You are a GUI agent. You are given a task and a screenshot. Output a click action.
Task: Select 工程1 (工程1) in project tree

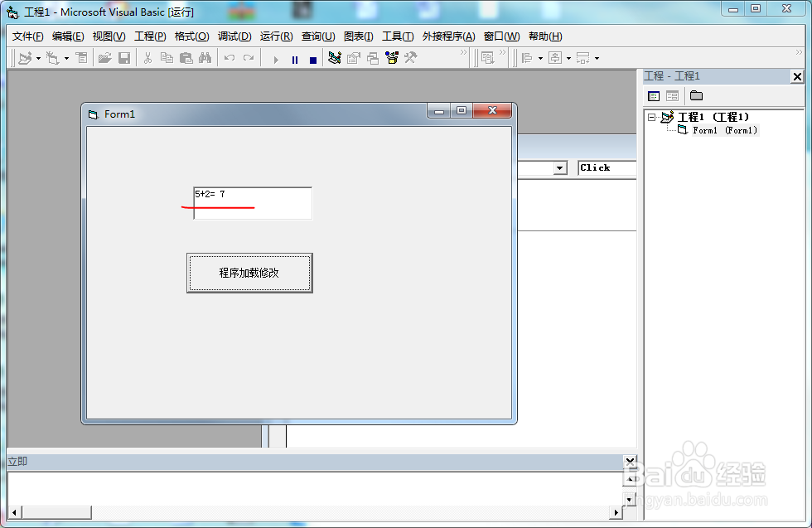click(713, 117)
